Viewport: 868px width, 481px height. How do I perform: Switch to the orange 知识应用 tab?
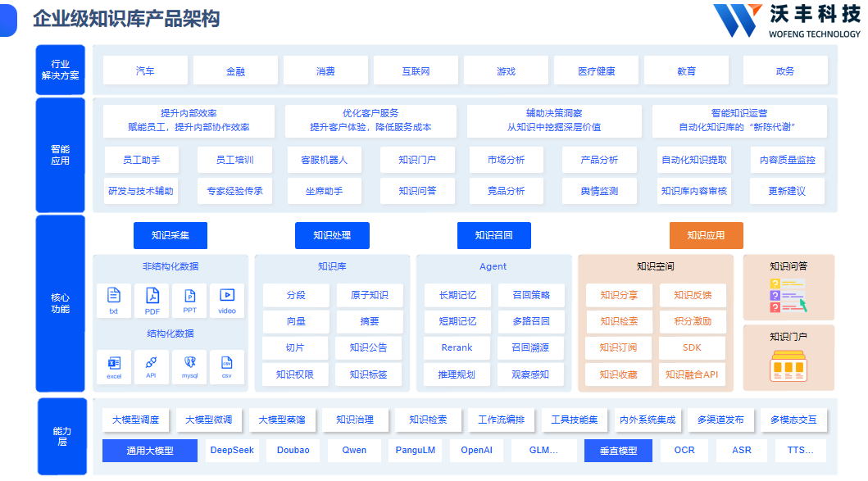tap(706, 235)
